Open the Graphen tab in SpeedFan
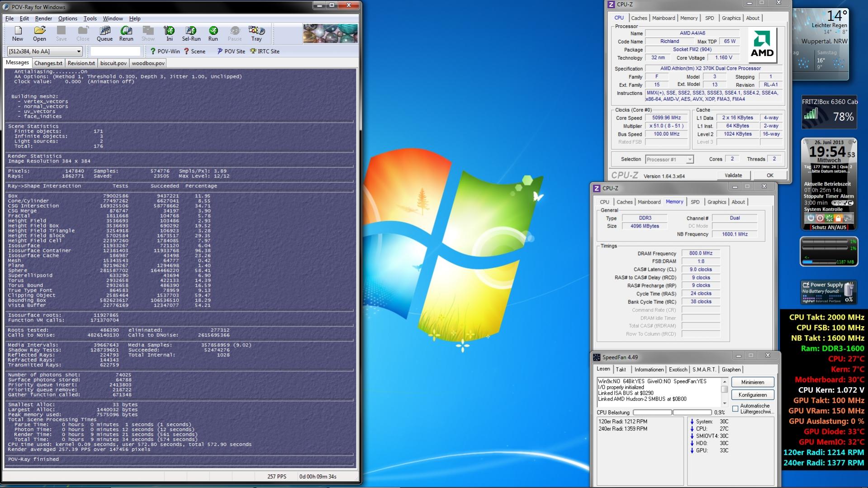 [731, 370]
